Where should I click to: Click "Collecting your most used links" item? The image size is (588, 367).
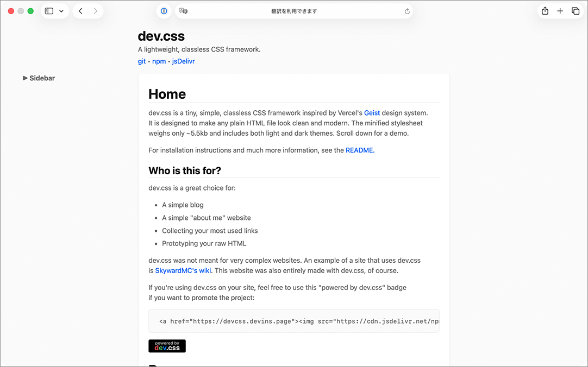210,231
